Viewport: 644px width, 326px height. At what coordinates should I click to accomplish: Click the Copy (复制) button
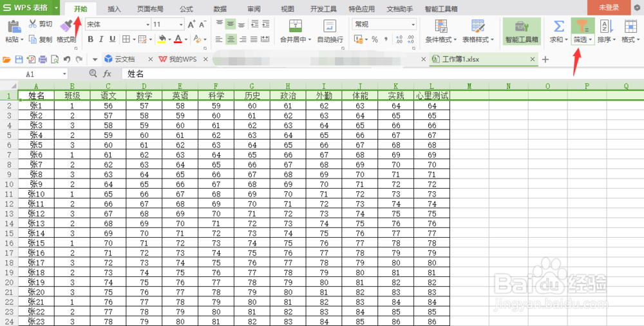[40, 39]
